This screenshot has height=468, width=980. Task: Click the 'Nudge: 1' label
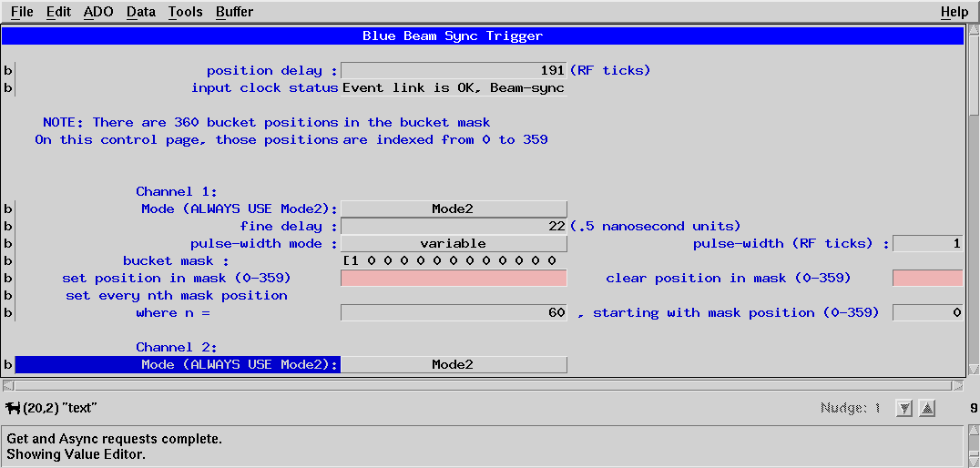coord(850,408)
